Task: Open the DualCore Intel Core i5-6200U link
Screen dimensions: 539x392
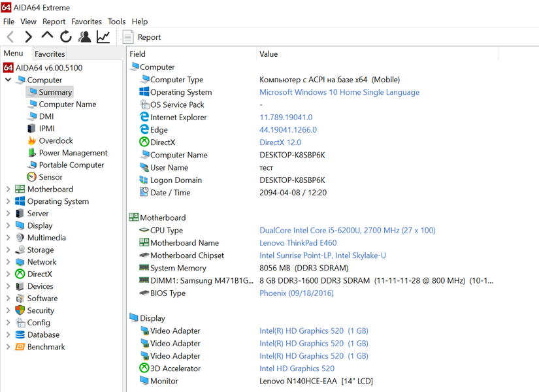Action: tap(347, 231)
